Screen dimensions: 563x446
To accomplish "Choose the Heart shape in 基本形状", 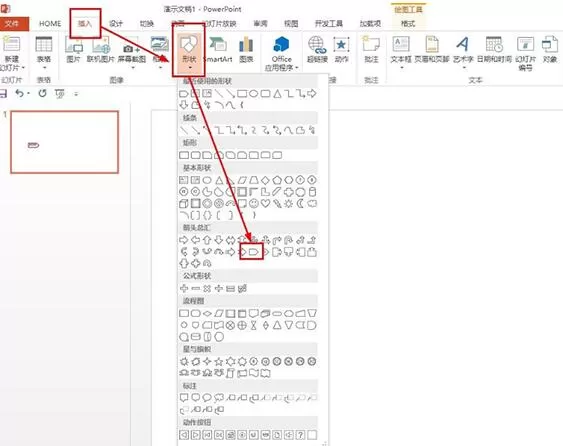I will click(x=265, y=204).
